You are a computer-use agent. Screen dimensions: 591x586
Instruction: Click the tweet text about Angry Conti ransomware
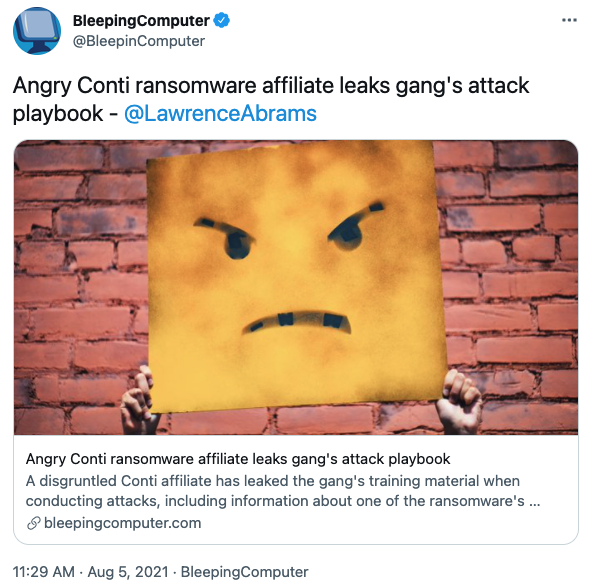[x=271, y=99]
